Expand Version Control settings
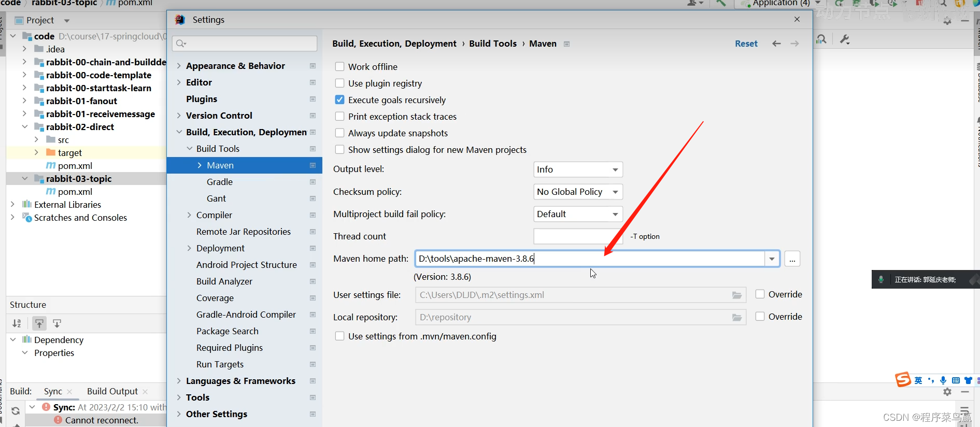Screen dimensions: 980x427 click(179, 116)
